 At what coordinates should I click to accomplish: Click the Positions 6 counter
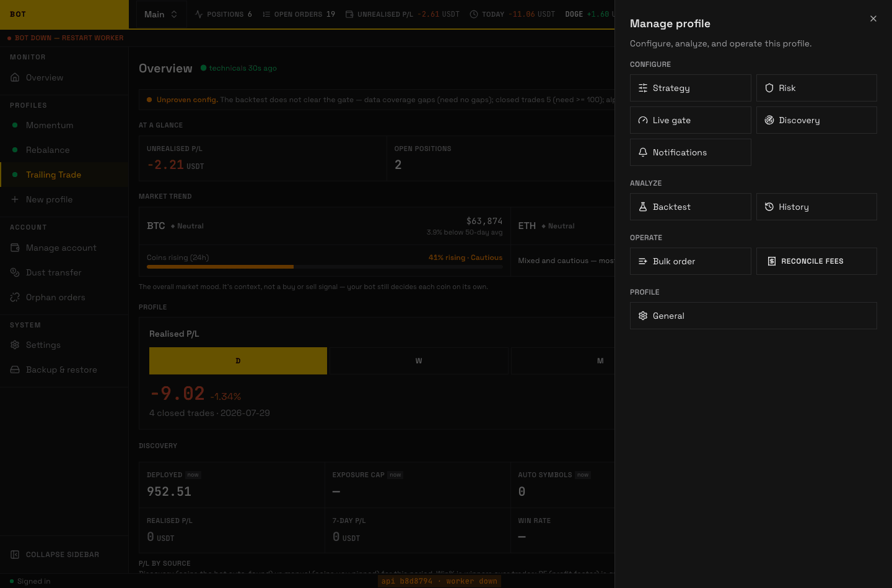pos(224,14)
